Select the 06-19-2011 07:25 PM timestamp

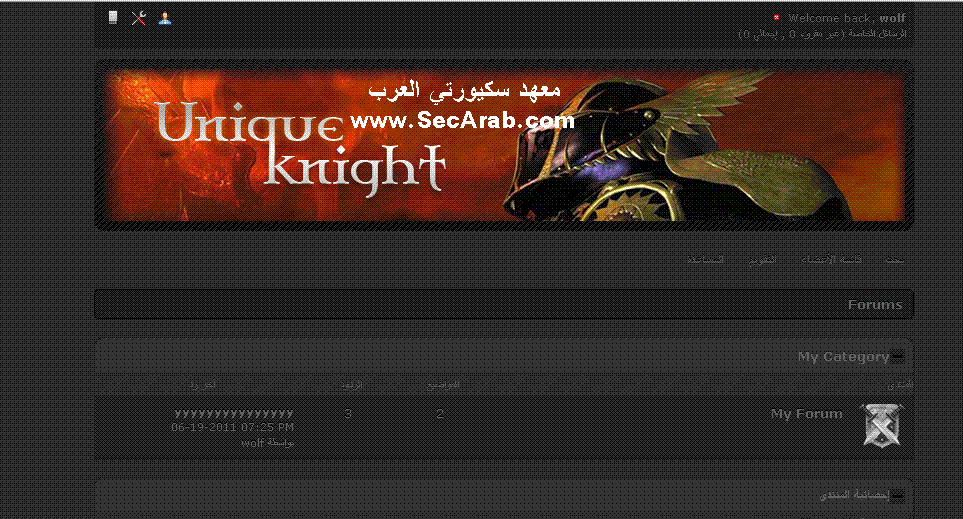tap(232, 427)
